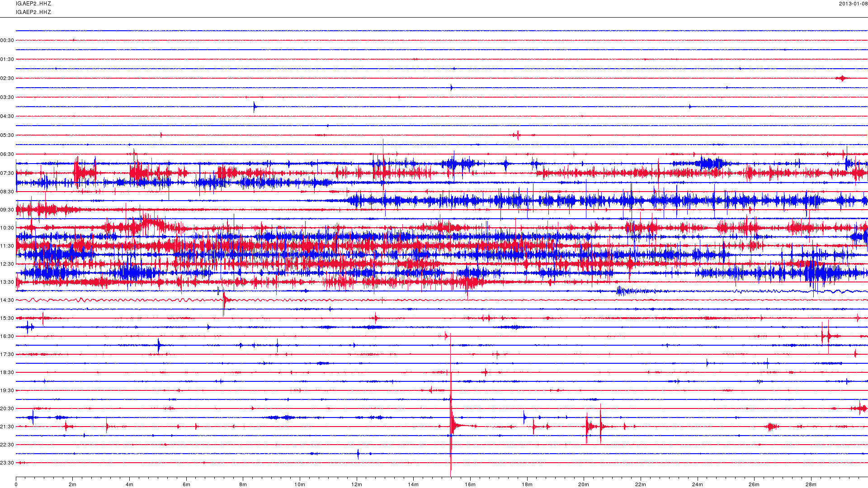Select the 07:30 time row label
The height and width of the screenshot is (488, 868).
click(x=7, y=173)
